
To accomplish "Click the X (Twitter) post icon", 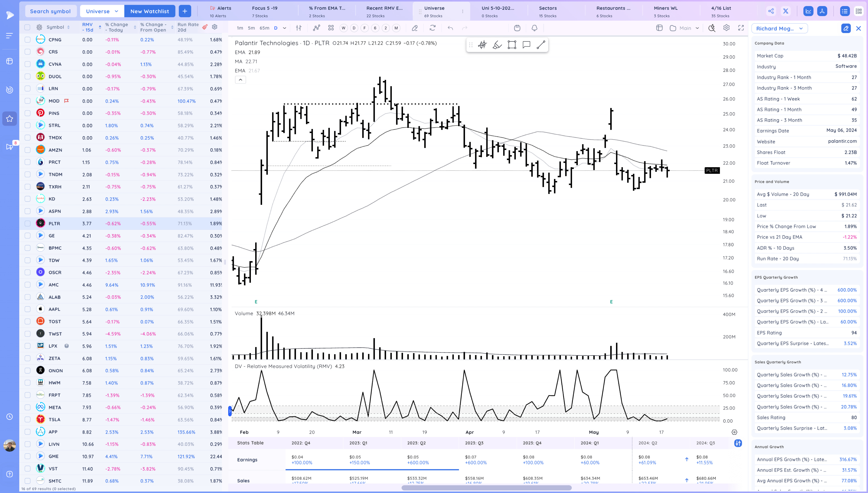I will [786, 11].
